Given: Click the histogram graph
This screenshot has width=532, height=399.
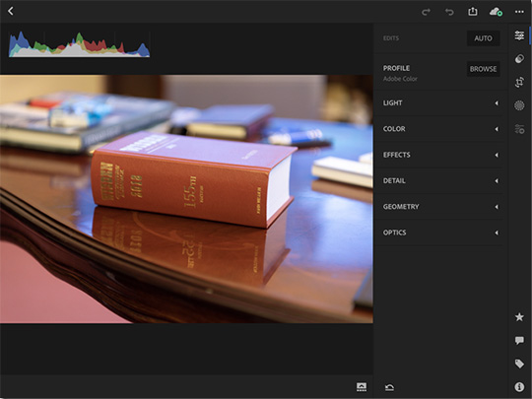Looking at the screenshot, I should pyautogui.click(x=79, y=44).
